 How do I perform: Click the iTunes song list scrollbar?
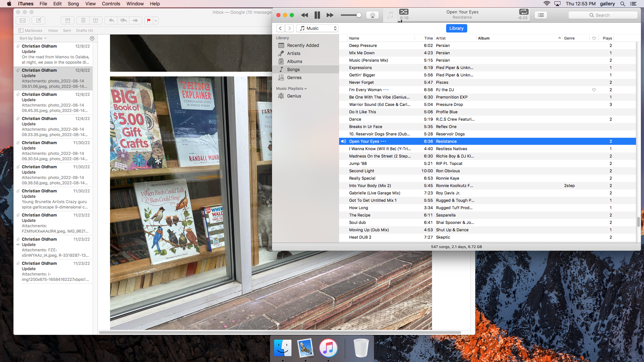[x=638, y=222]
